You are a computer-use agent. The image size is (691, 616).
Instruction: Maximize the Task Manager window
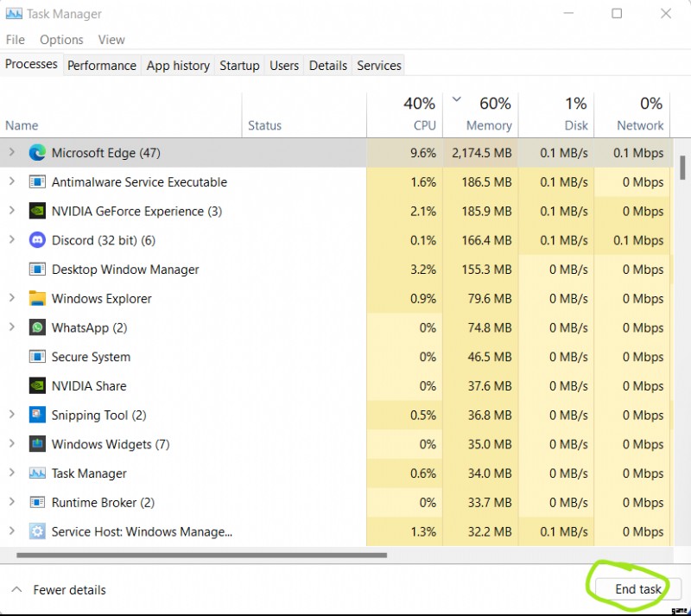[617, 13]
